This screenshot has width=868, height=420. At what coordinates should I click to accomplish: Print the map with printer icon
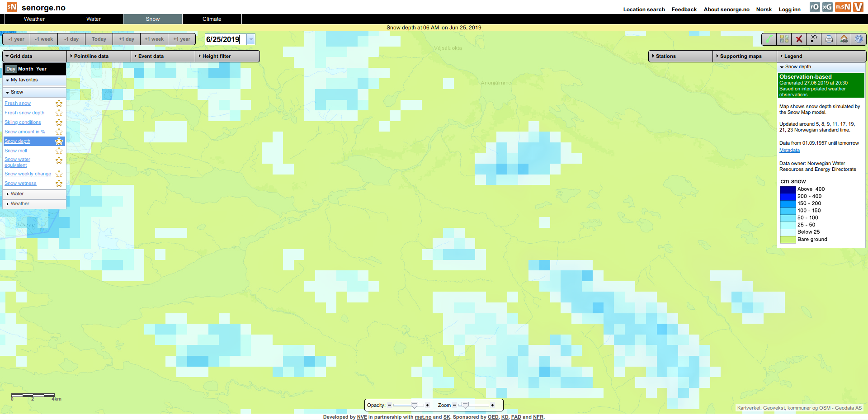[x=829, y=39]
